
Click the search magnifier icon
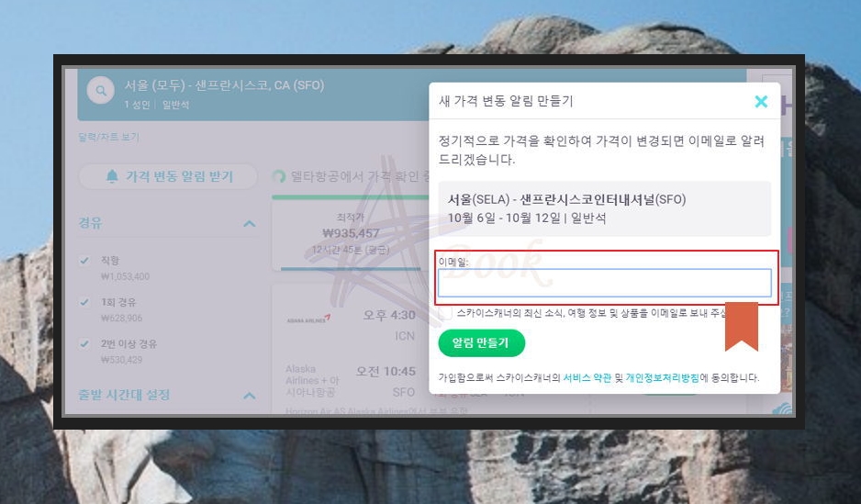[101, 91]
